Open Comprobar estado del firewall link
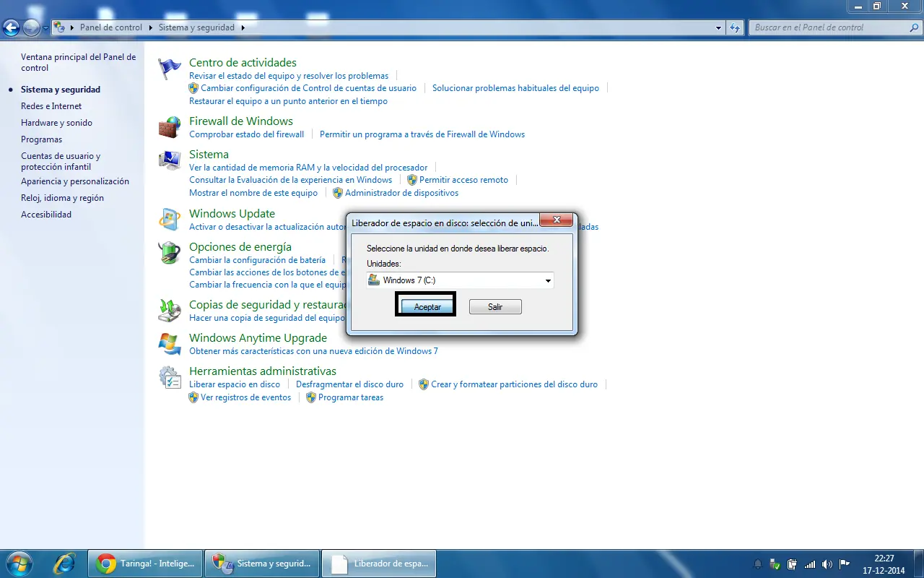The height and width of the screenshot is (578, 924). point(247,134)
